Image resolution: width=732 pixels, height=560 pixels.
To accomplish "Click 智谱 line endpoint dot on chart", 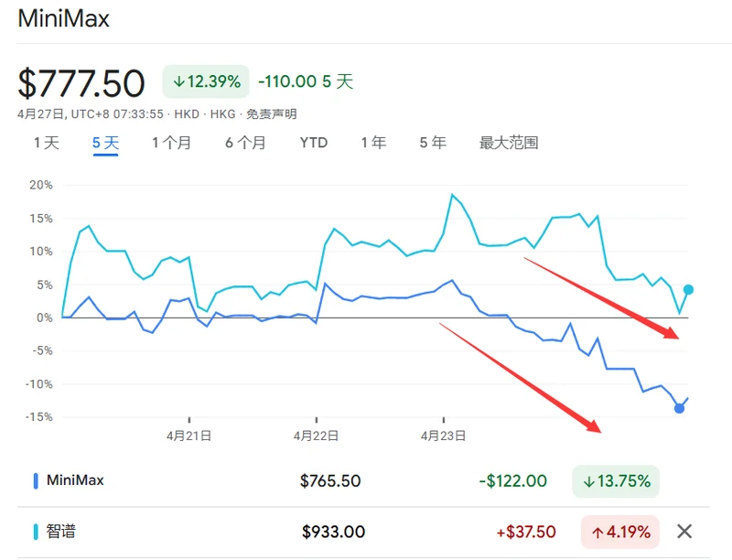I will point(688,289).
